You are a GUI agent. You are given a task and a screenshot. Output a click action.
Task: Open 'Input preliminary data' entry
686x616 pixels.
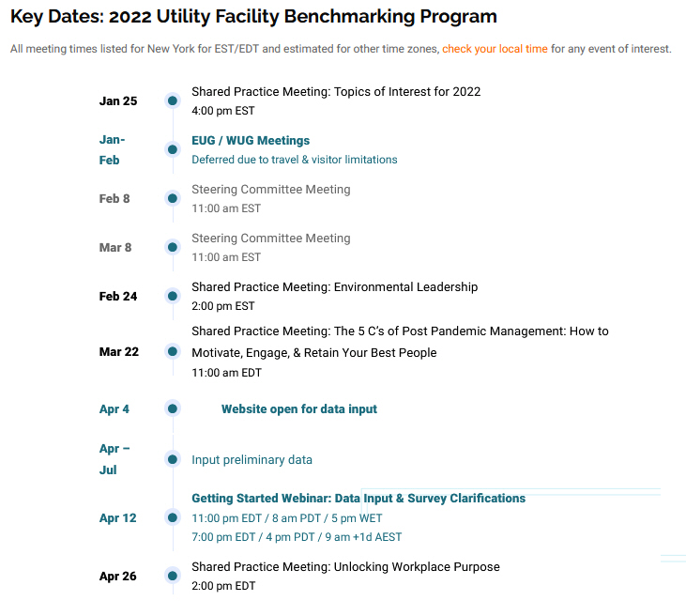[x=252, y=460]
